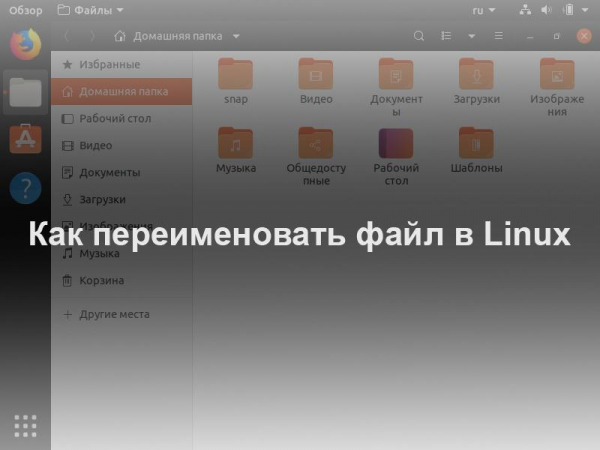
Task: Open the Шаблоны folder
Action: click(x=476, y=150)
